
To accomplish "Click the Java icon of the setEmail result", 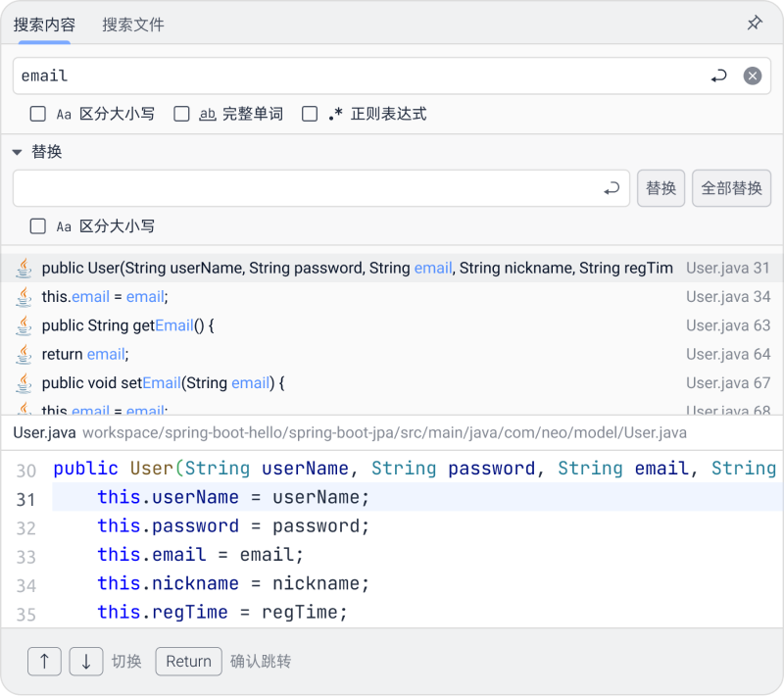I will 24,383.
